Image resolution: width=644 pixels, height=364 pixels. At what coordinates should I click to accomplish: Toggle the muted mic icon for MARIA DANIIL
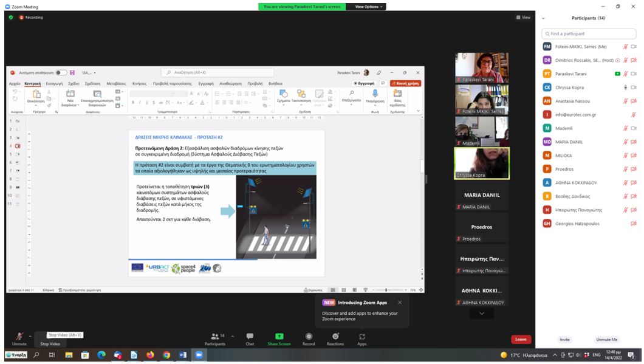pyautogui.click(x=625, y=142)
